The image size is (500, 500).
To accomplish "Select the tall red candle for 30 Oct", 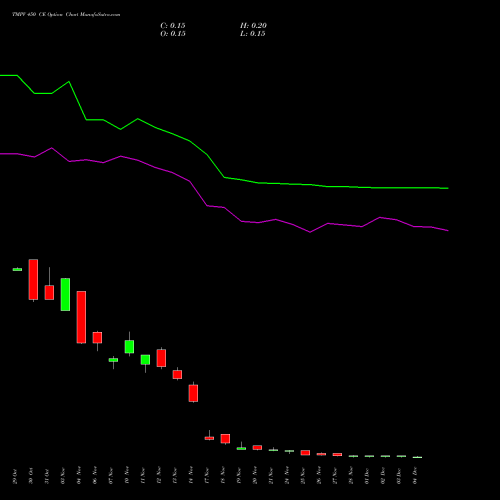I will coord(33,279).
